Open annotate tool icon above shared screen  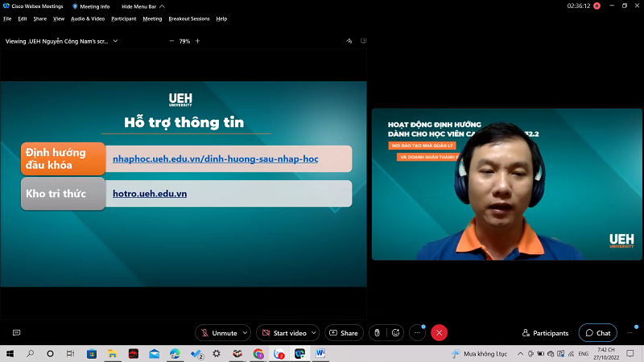click(349, 41)
